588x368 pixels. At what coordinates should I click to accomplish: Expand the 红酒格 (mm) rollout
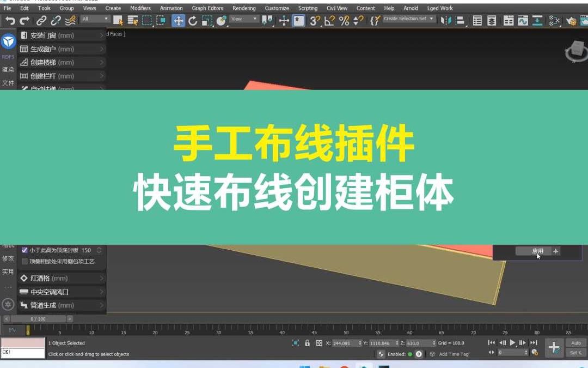62,278
